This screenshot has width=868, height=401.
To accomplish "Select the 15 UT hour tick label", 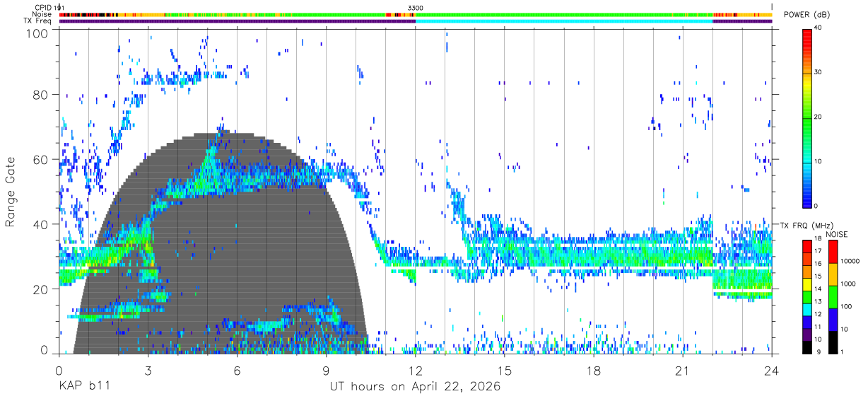I will [x=505, y=370].
